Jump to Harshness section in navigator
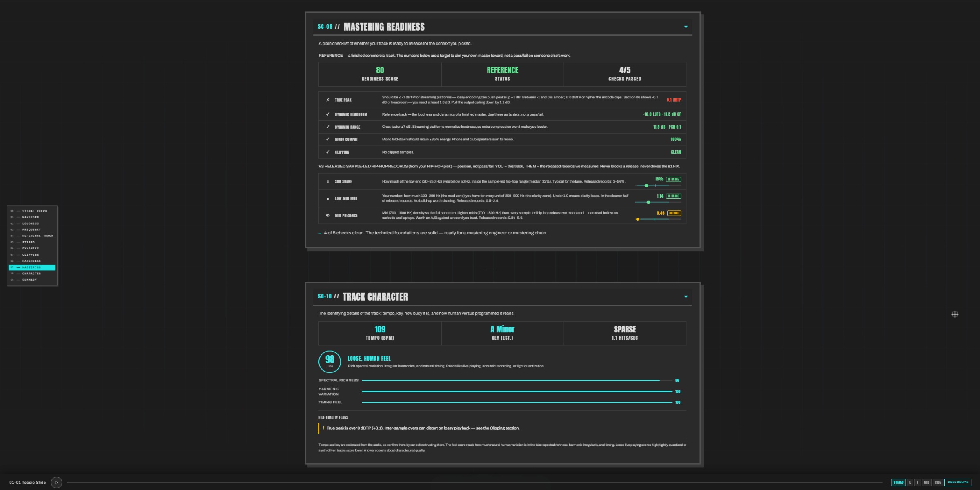Screen dimensions: 980x490 coord(32,261)
